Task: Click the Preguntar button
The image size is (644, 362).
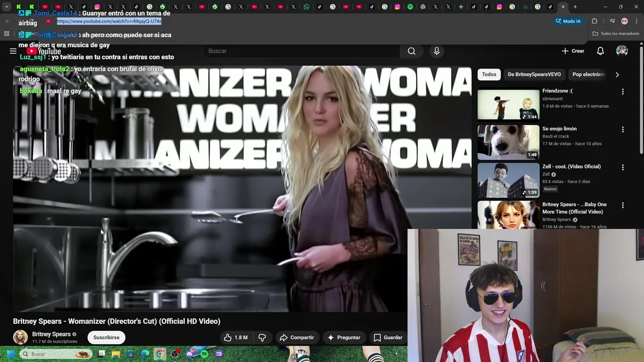Action: pyautogui.click(x=344, y=337)
